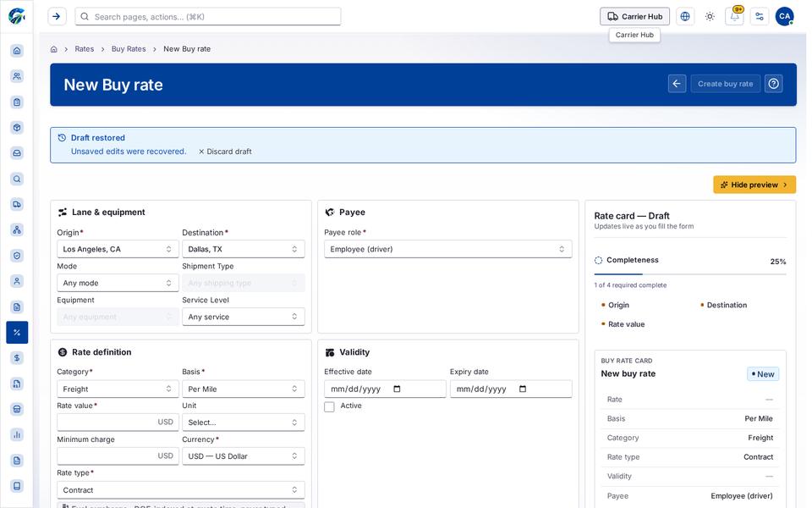The height and width of the screenshot is (508, 812).
Task: Open the inbox tray sidebar icon
Action: coord(17,153)
